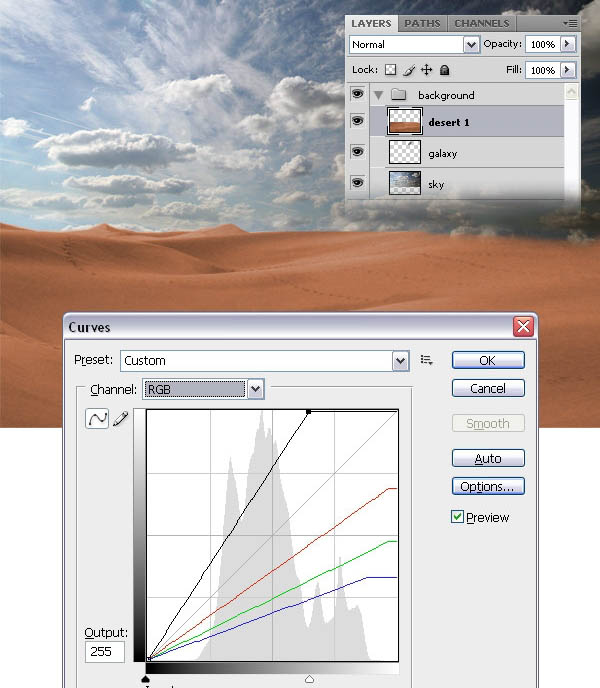Click the lock transparent pixels icon
The image size is (600, 688).
pyautogui.click(x=392, y=70)
